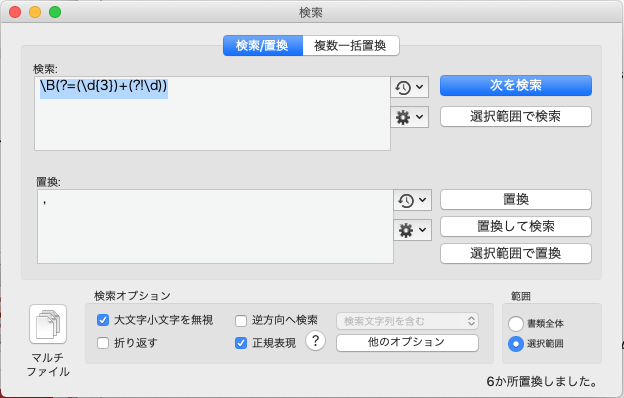Click the 次を検索 button

click(x=516, y=85)
